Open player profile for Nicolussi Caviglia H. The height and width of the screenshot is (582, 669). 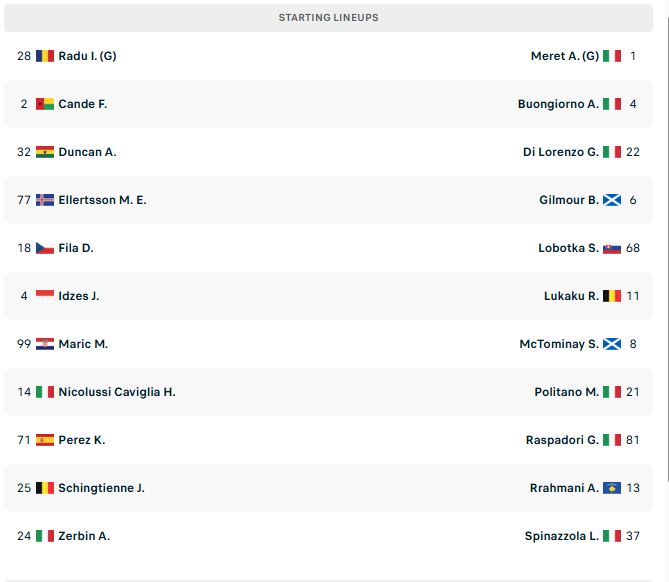pos(117,392)
